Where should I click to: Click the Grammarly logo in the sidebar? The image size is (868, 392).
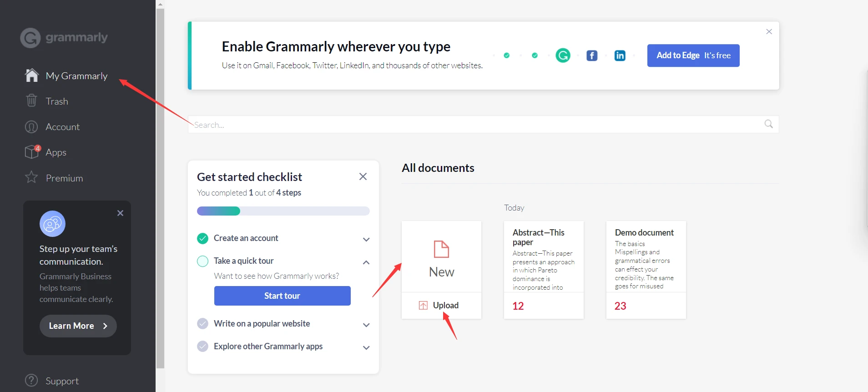point(64,38)
